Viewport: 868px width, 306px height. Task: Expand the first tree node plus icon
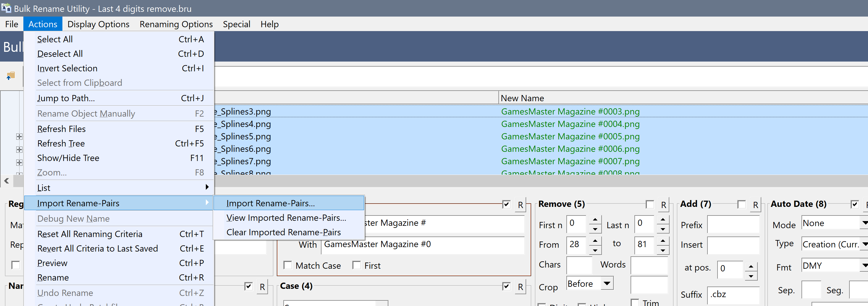click(20, 136)
